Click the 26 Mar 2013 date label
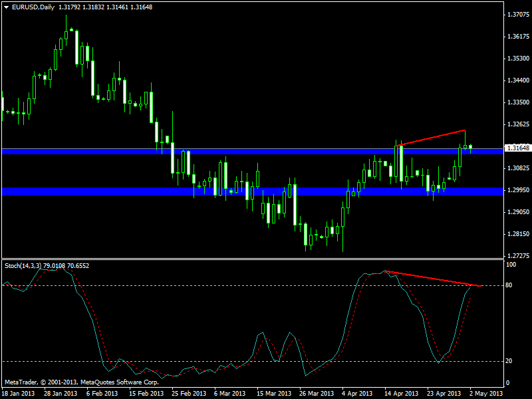The width and height of the screenshot is (532, 399). click(x=317, y=394)
